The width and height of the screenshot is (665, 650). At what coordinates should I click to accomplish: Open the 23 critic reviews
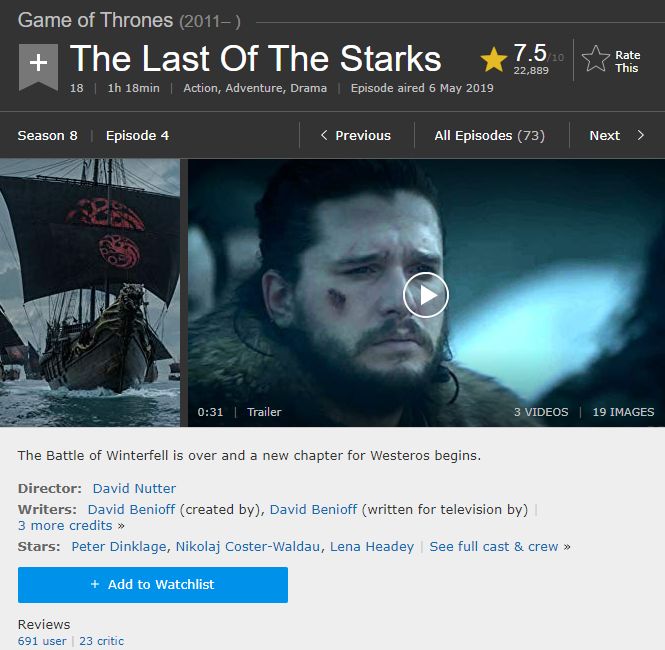pos(101,641)
